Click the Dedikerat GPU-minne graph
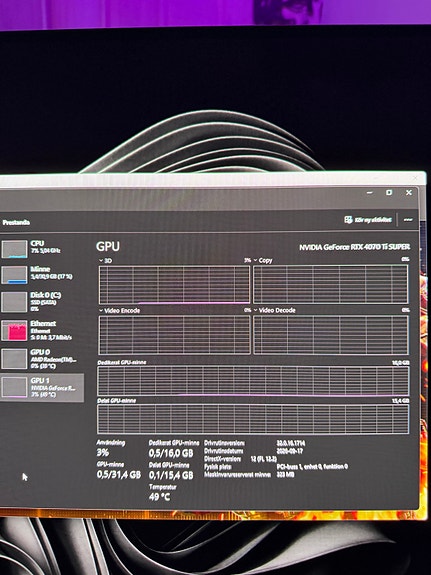Viewport: 431px width, 575px height. (x=253, y=381)
